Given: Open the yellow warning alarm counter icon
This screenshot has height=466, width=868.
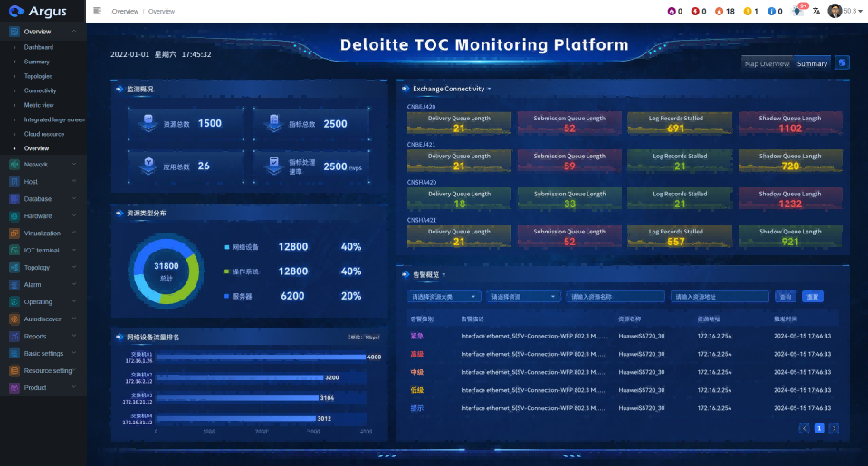Looking at the screenshot, I should coord(748,11).
